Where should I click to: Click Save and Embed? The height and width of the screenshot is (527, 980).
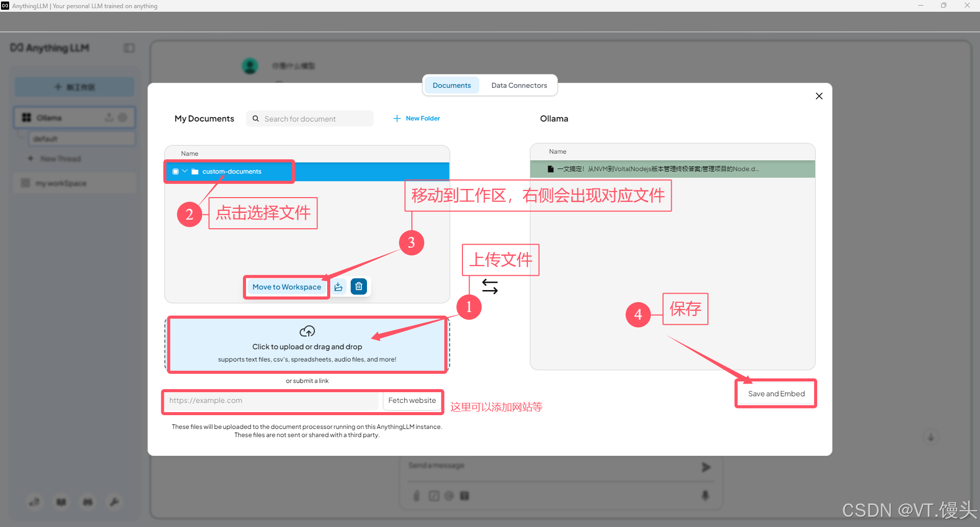coord(776,394)
